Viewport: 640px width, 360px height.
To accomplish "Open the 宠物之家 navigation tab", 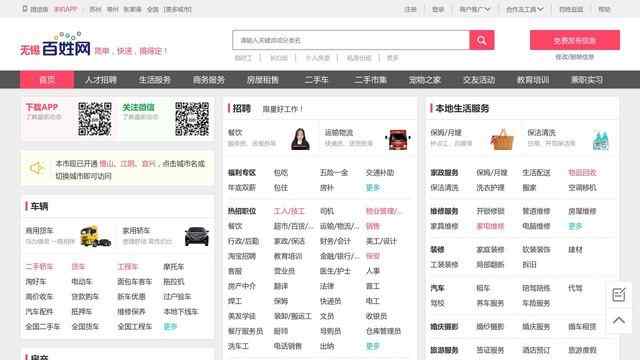I will (424, 80).
